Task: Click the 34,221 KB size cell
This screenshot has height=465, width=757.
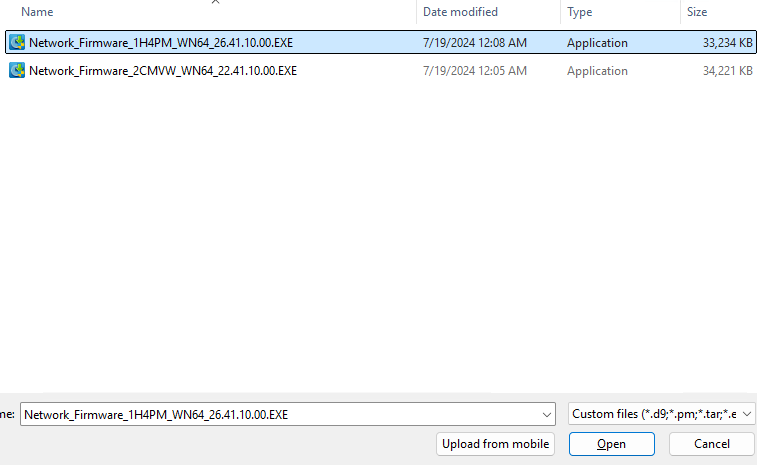Action: point(727,71)
